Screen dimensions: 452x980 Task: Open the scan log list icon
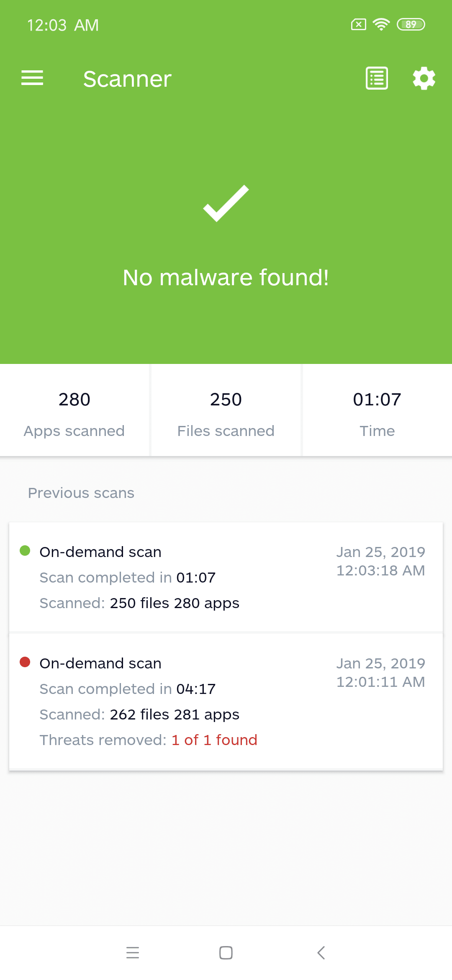pos(377,78)
